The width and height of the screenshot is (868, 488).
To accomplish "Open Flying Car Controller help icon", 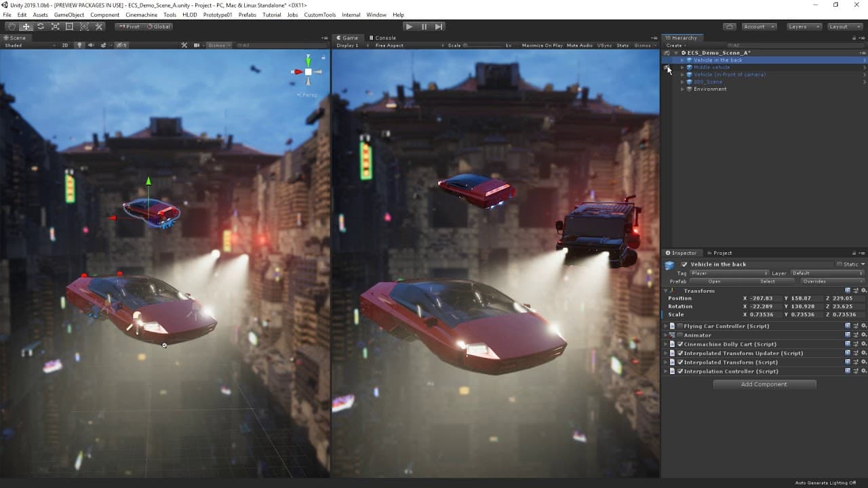I will pyautogui.click(x=848, y=326).
